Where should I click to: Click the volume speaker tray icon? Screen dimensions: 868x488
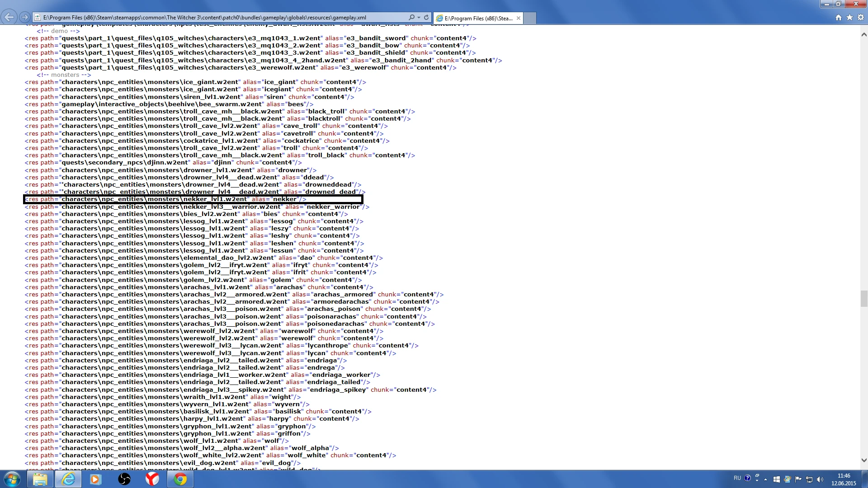click(x=820, y=479)
